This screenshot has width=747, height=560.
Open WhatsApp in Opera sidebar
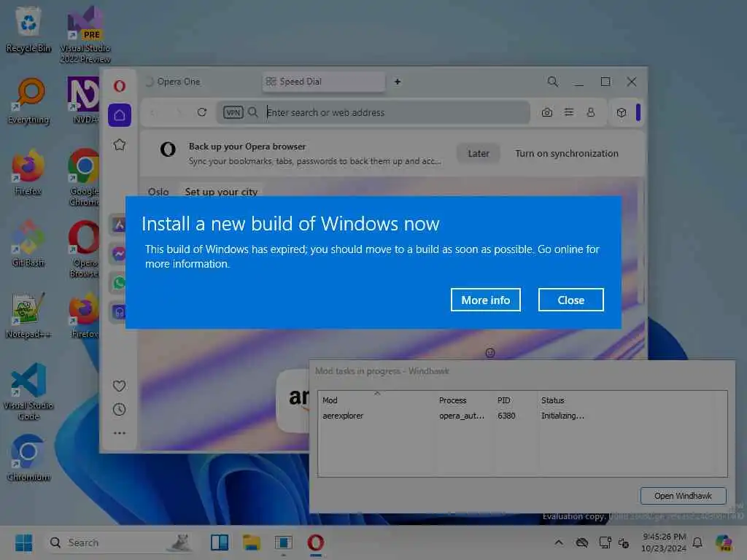(x=119, y=283)
